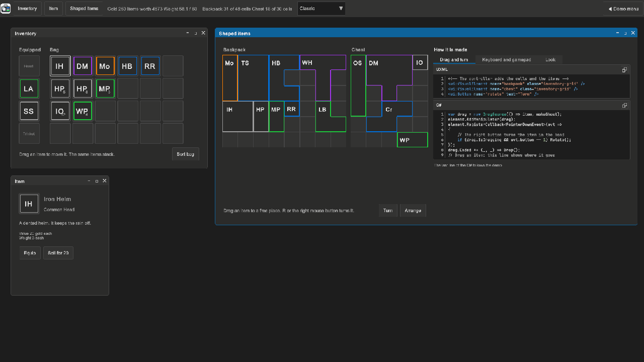
Task: Select the orange Mo item in the Inventory bag
Action: tap(105, 66)
